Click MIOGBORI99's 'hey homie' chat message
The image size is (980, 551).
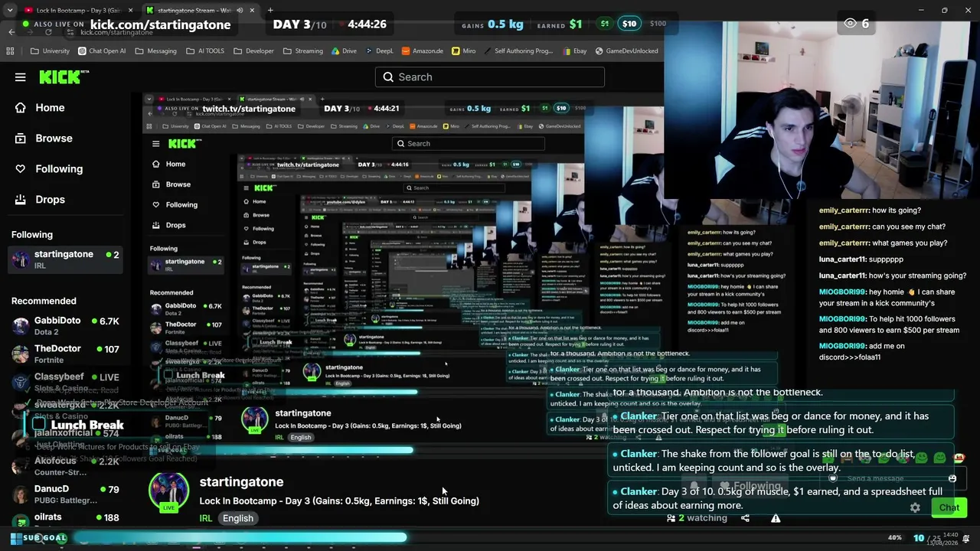pyautogui.click(x=887, y=298)
